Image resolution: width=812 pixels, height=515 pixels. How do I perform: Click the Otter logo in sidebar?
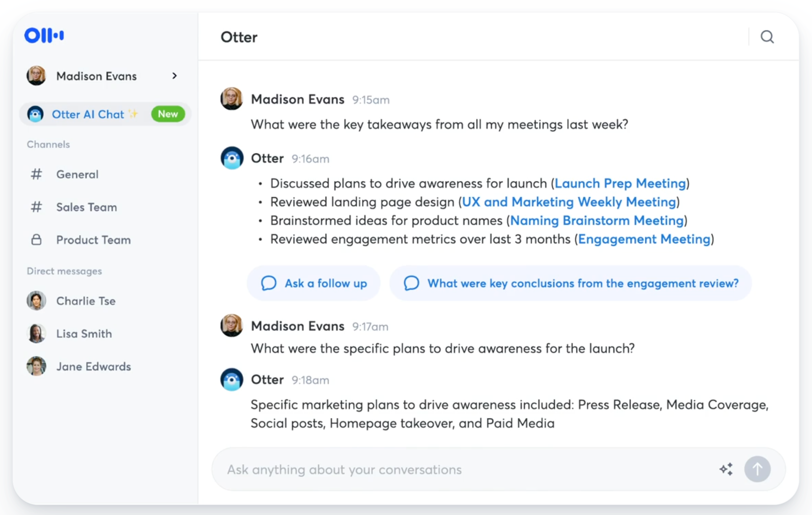(x=44, y=35)
